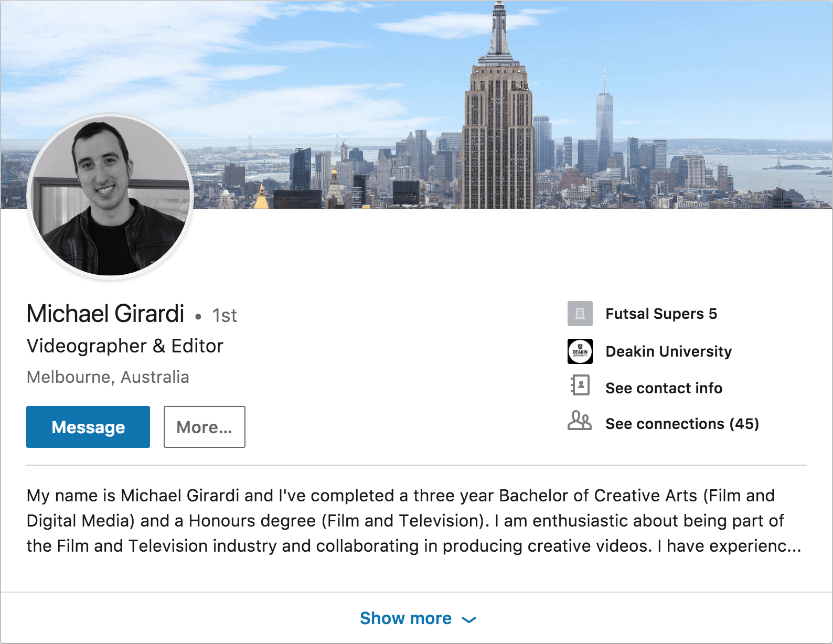
Task: Click the New York skyline banner image
Action: point(417,104)
